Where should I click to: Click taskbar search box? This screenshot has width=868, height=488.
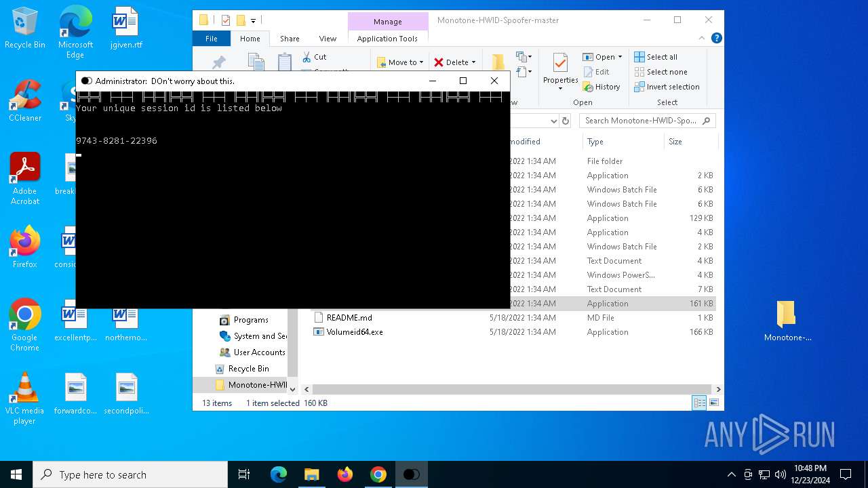[x=130, y=474]
